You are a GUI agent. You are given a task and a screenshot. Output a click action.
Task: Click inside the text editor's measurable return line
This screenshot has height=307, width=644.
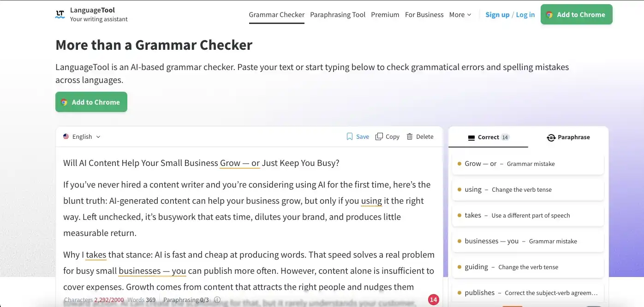tap(100, 233)
